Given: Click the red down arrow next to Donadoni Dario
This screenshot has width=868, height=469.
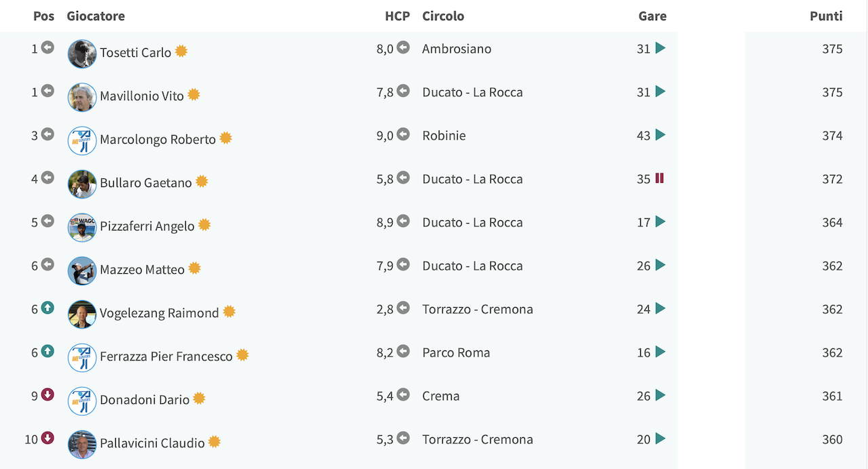Looking at the screenshot, I should pyautogui.click(x=47, y=394).
